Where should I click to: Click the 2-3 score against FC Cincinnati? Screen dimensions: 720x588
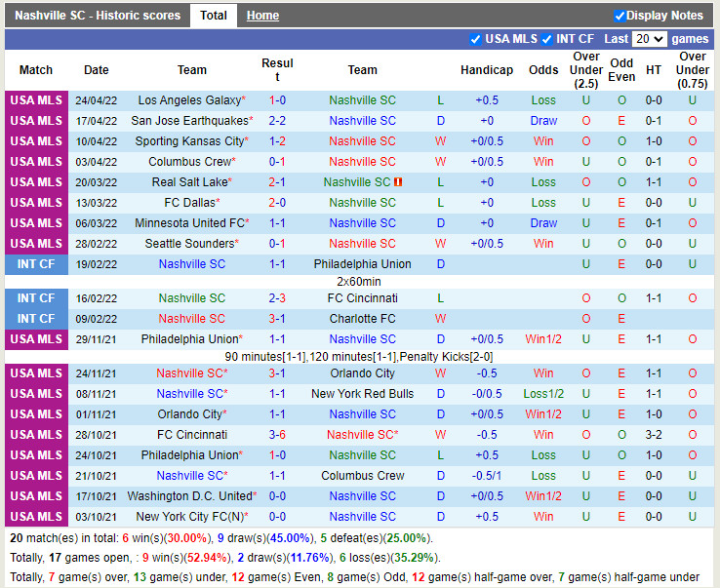(277, 298)
